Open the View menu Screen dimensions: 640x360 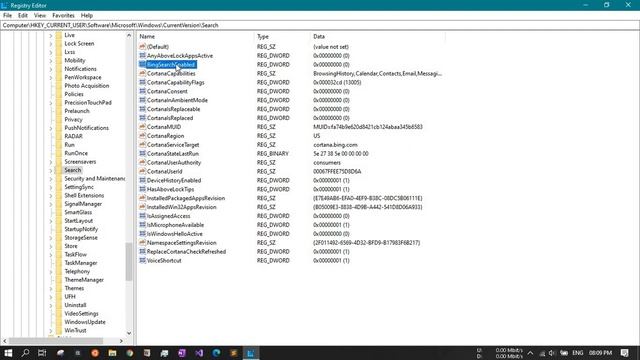40,16
